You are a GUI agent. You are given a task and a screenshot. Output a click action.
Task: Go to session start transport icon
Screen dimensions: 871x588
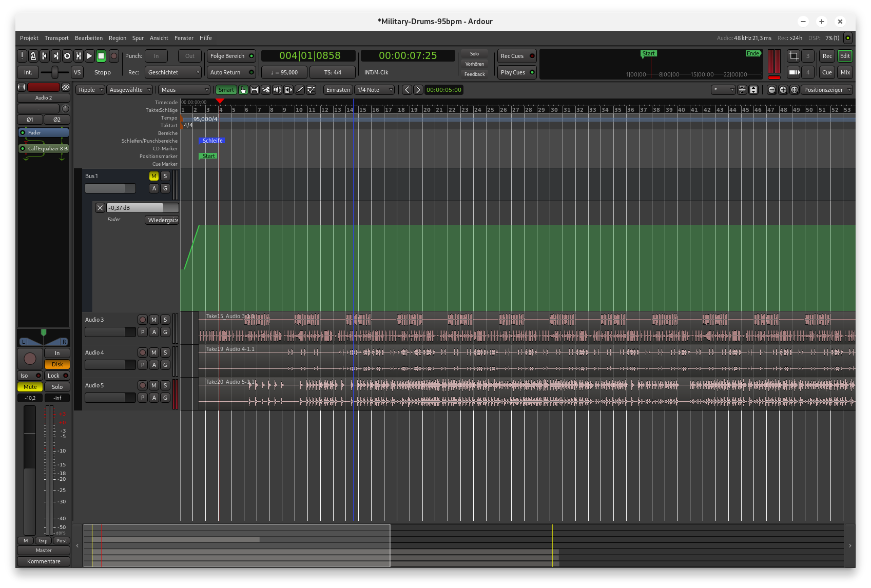[45, 56]
